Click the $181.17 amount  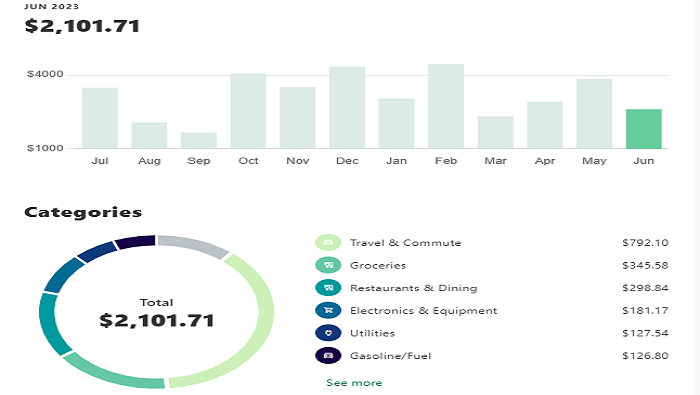pyautogui.click(x=645, y=310)
